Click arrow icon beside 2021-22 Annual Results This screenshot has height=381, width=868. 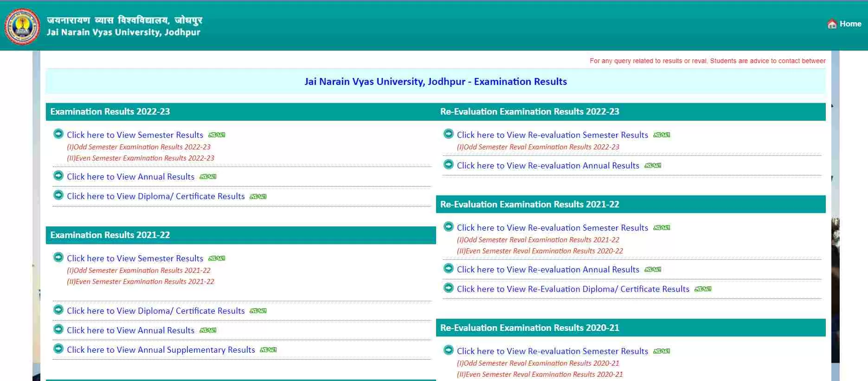click(x=58, y=329)
